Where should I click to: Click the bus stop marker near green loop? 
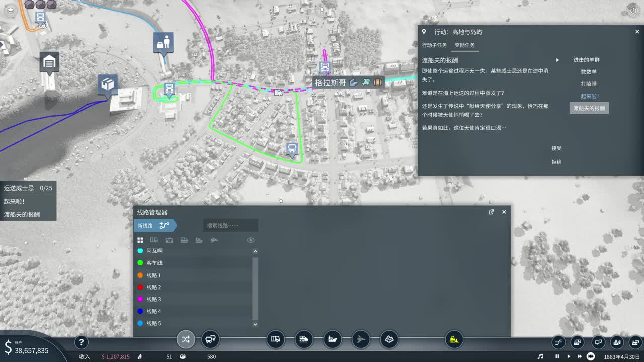(291, 149)
